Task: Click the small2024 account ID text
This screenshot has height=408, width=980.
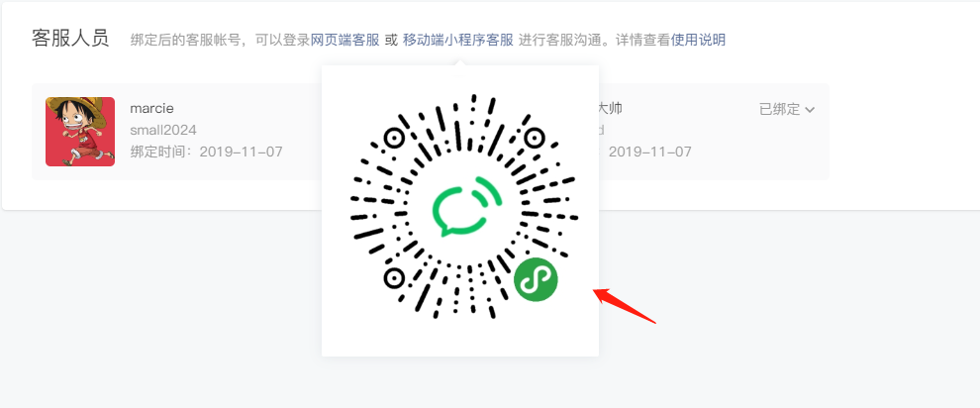Action: 163,130
